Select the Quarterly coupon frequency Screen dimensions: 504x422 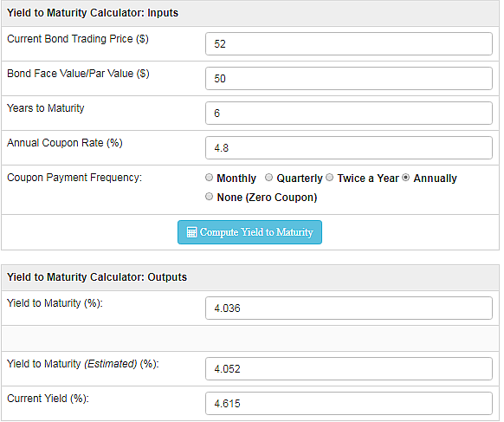268,178
